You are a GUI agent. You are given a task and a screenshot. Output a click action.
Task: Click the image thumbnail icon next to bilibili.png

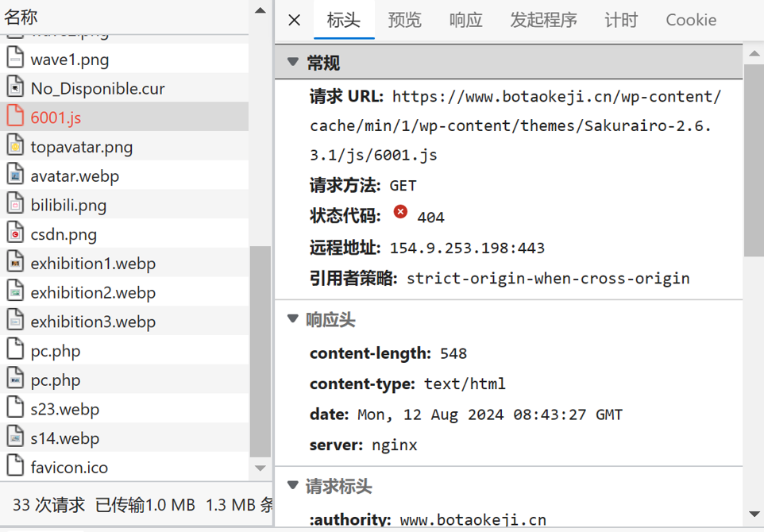pyautogui.click(x=17, y=204)
